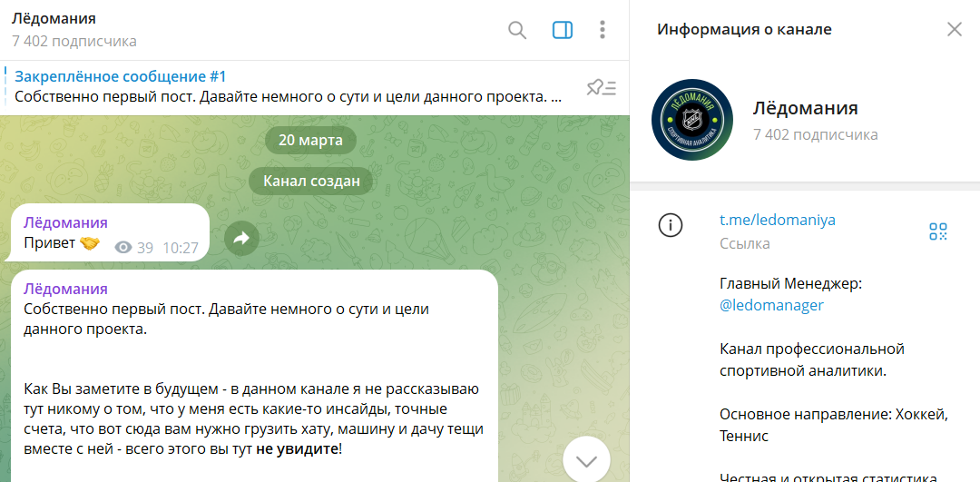Click the Лёдомания chat header title
The image size is (980, 482).
[x=54, y=18]
